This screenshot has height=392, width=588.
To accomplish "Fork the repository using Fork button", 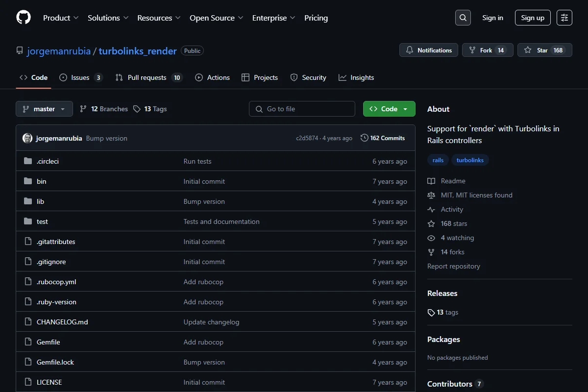I will point(488,50).
